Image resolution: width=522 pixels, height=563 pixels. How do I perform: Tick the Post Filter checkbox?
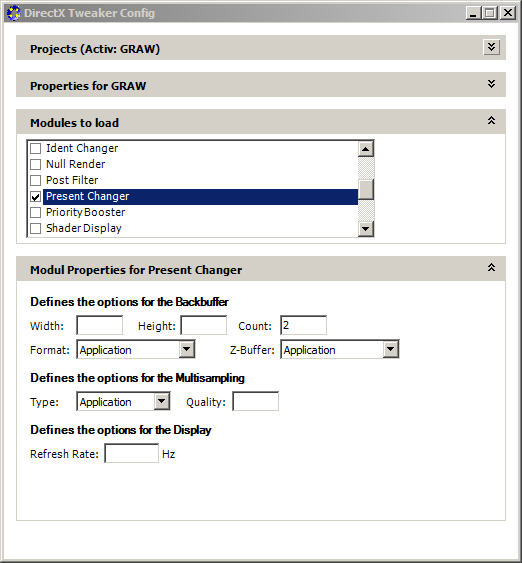click(x=35, y=180)
